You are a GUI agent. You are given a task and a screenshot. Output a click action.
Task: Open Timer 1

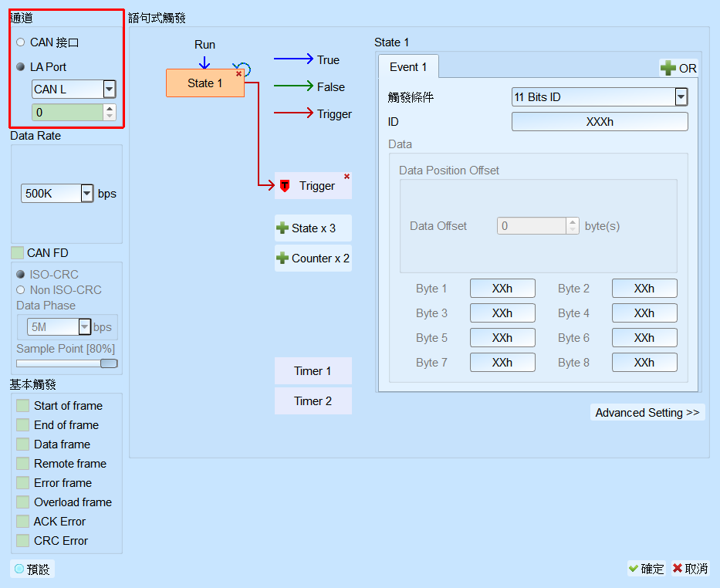click(x=313, y=371)
